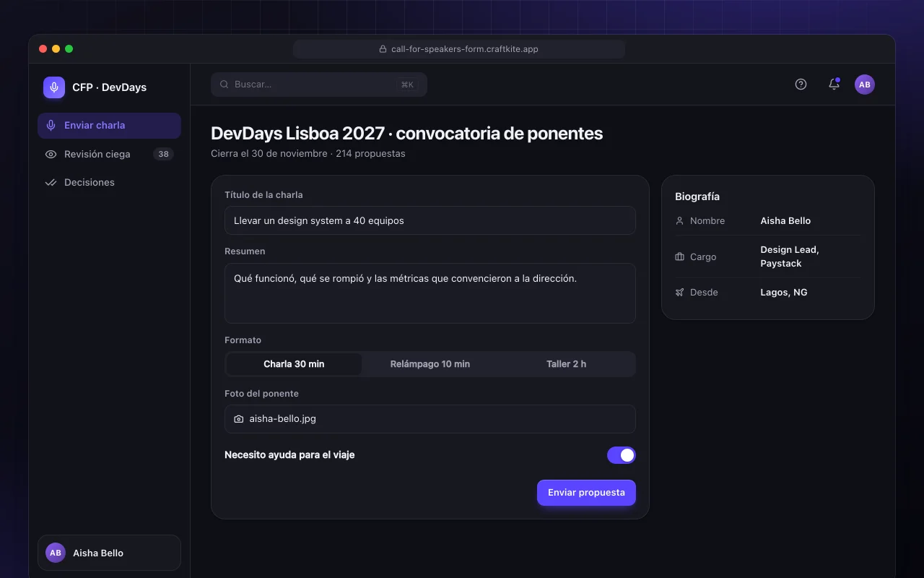The image size is (924, 578).
Task: Open notifications bell icon
Action: (x=834, y=85)
